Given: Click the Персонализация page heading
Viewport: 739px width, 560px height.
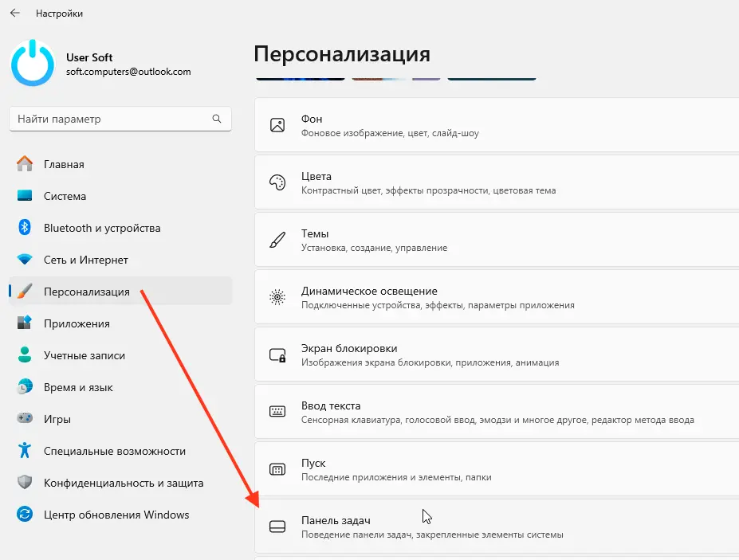Looking at the screenshot, I should coord(342,54).
